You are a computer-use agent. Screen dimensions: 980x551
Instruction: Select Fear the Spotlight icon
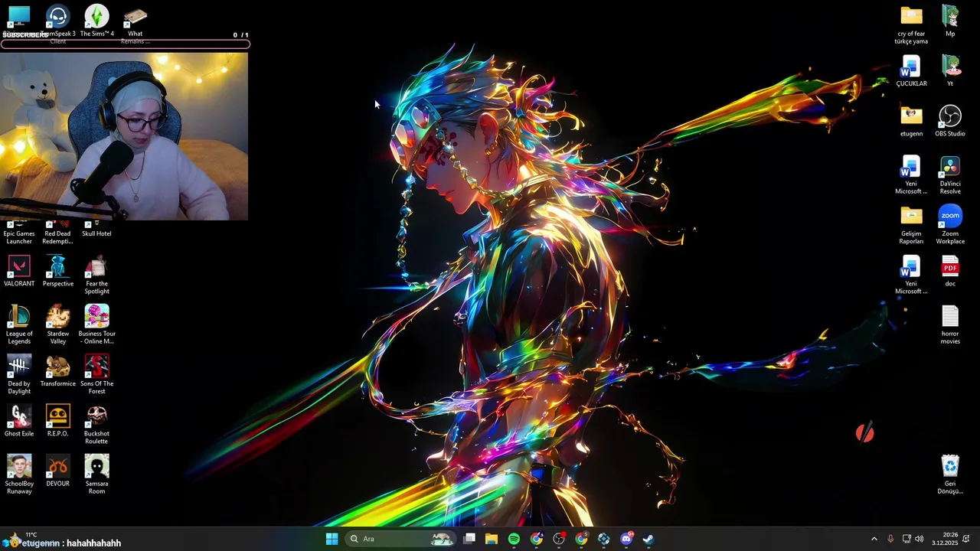96,267
